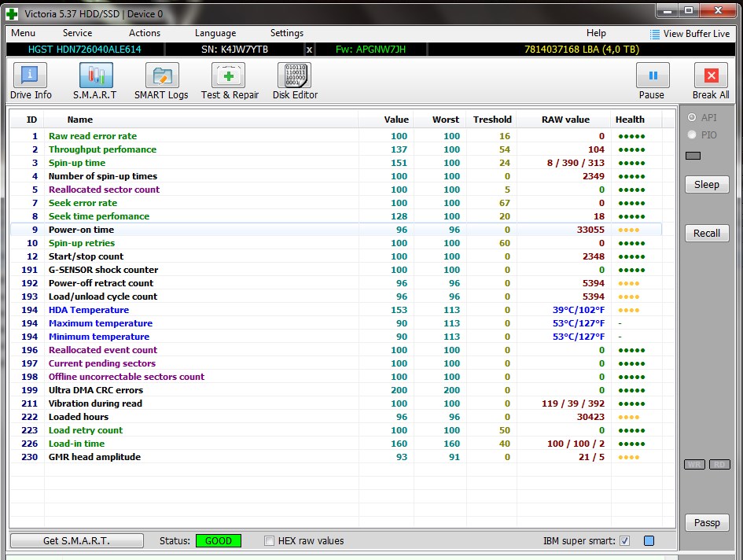
Task: Select the Raw read error rate row
Action: click(336, 136)
